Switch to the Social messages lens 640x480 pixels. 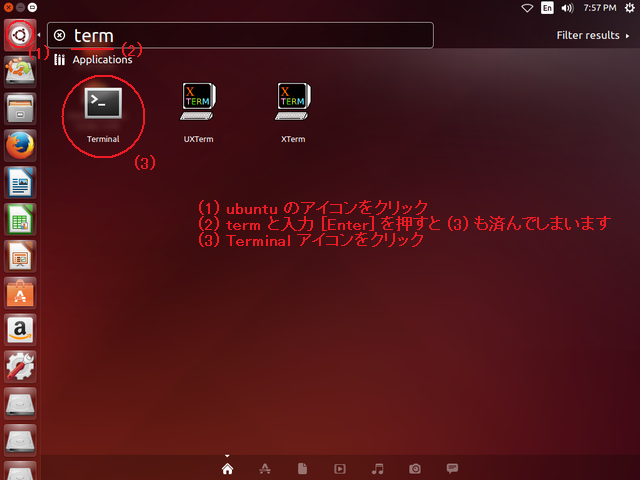(x=452, y=468)
